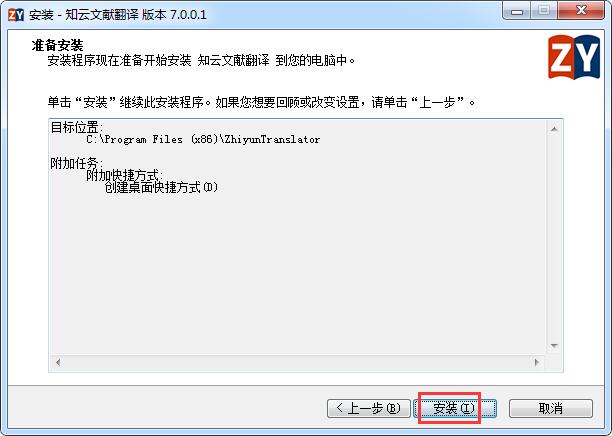This screenshot has width=612, height=436.
Task: Minimize the installer window
Action: [517, 11]
